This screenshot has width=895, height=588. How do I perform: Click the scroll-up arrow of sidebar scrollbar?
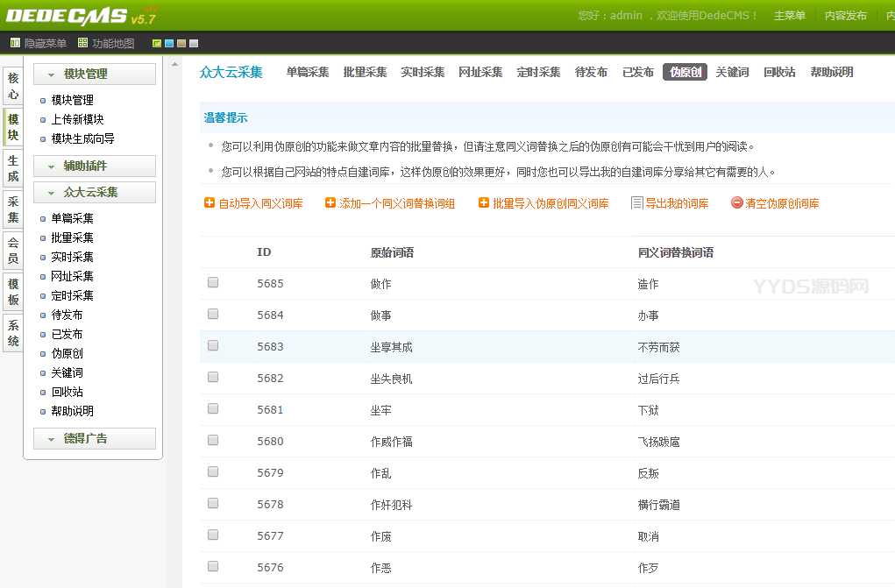(x=174, y=64)
